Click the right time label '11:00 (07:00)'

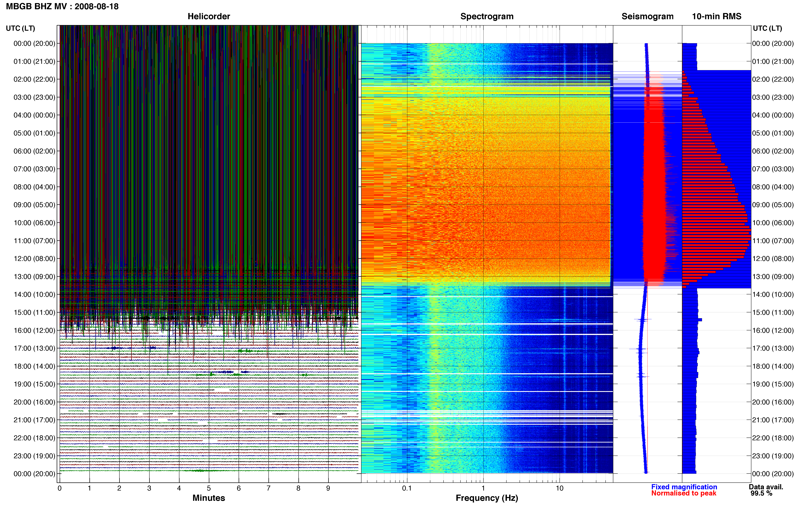[773, 241]
